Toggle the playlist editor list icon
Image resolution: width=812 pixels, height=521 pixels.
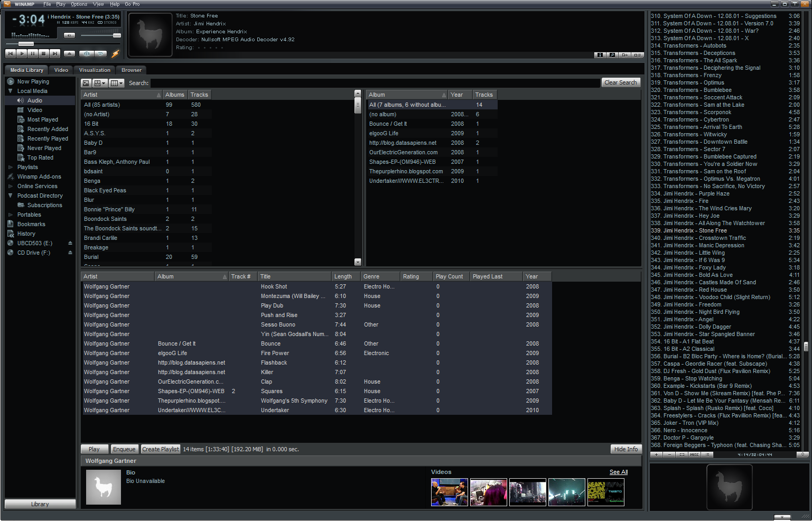pyautogui.click(x=637, y=55)
